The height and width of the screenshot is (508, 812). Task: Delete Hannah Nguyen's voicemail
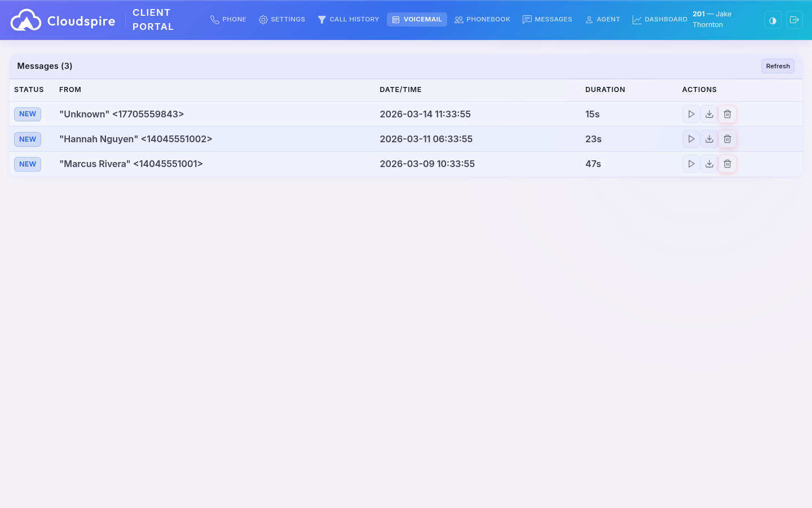coord(727,139)
